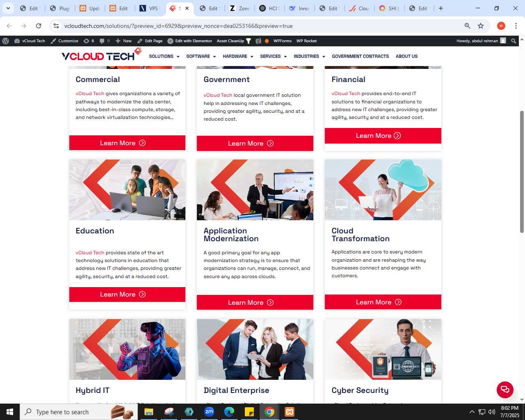This screenshot has height=420, width=525.
Task: Open the tab search chevron button
Action: coord(8,8)
